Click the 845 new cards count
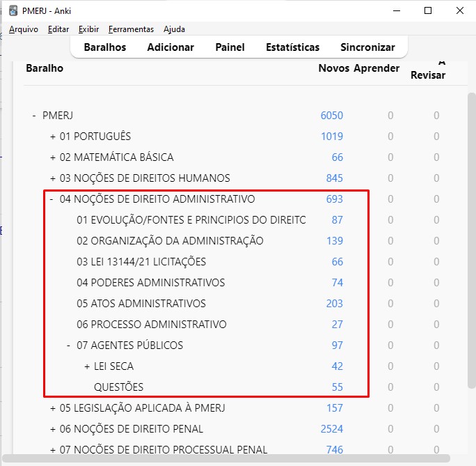The width and height of the screenshot is (476, 466). pos(335,178)
